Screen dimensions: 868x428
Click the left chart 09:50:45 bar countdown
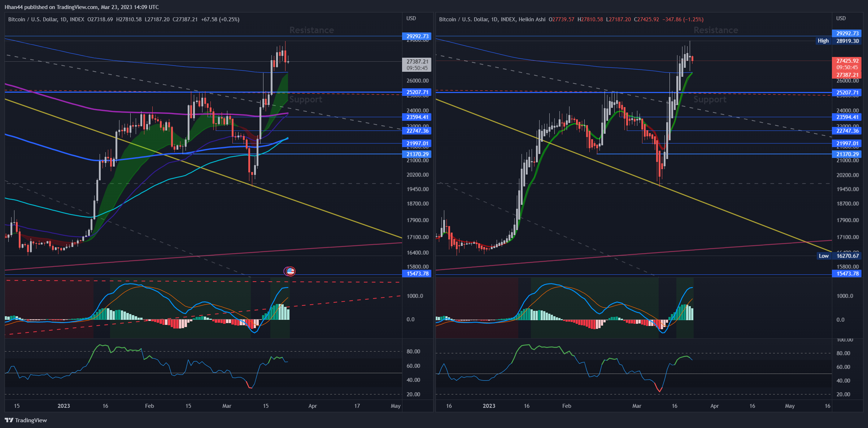click(417, 68)
